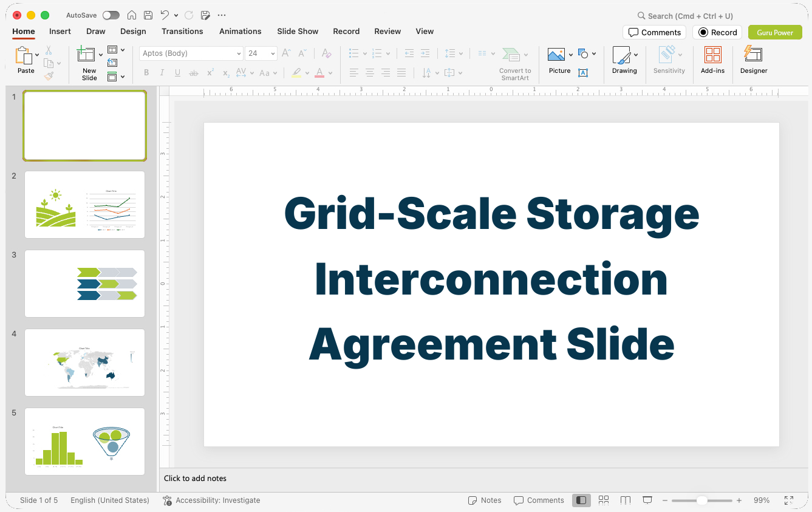This screenshot has width=812, height=512.
Task: Open the Section dropdown
Action: (115, 77)
